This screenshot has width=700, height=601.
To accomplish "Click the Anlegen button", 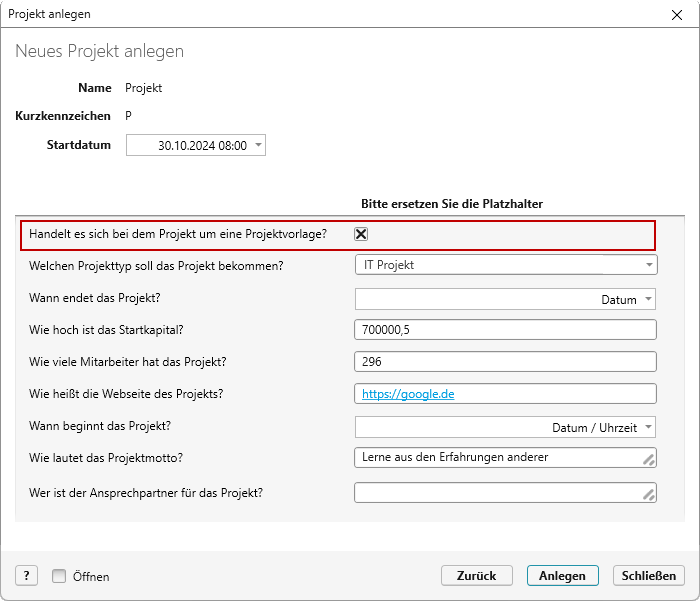I will (562, 576).
